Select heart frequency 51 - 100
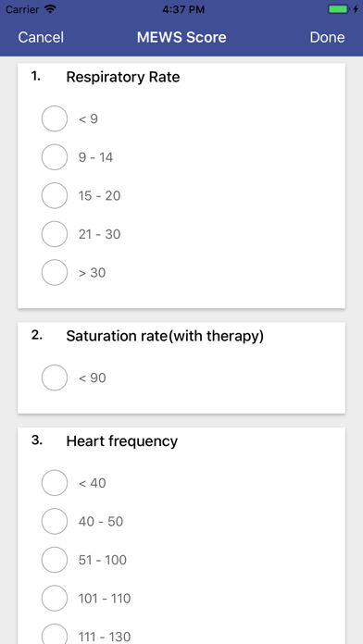This screenshot has height=644, width=363. point(55,560)
